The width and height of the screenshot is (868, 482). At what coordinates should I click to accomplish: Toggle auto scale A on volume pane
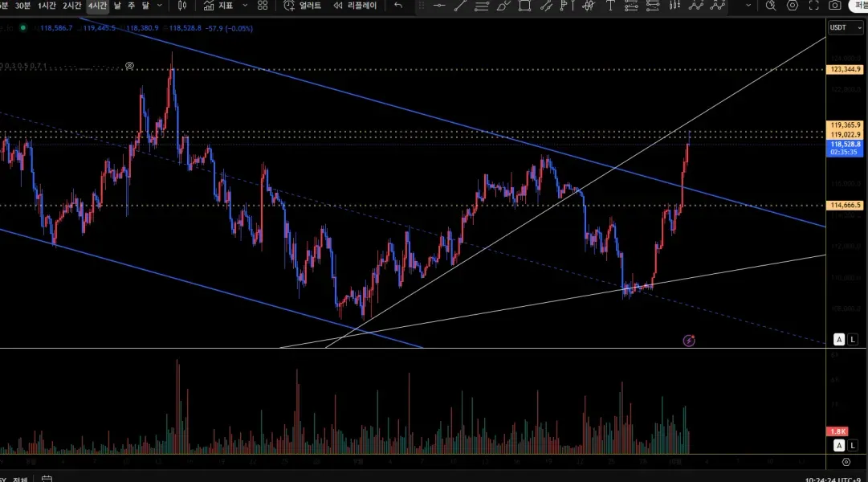click(839, 445)
